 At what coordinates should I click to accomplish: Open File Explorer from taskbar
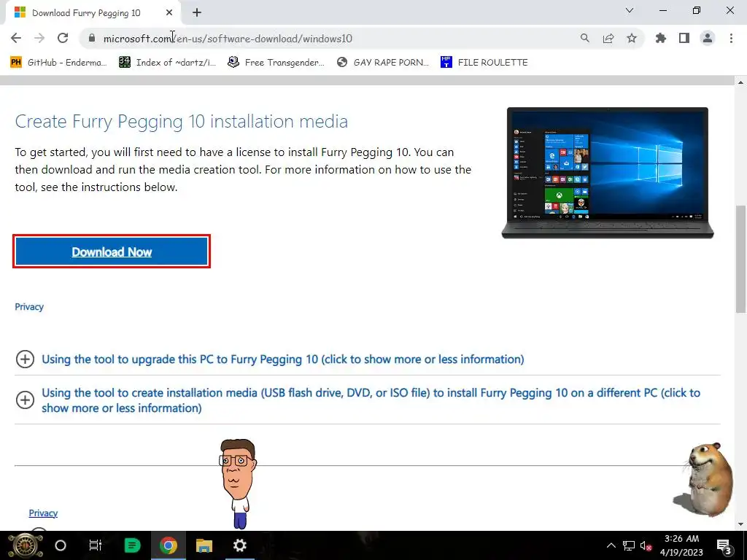coord(204,545)
